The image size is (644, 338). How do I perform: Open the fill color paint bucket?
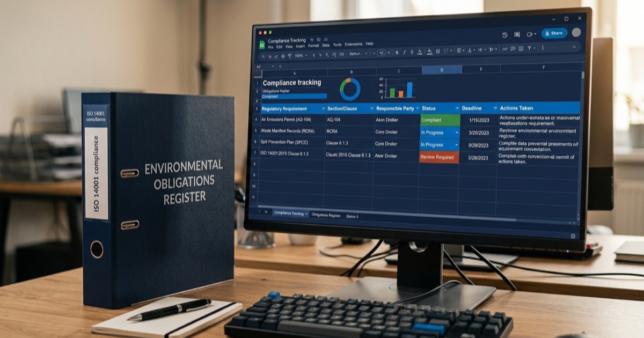point(429,52)
